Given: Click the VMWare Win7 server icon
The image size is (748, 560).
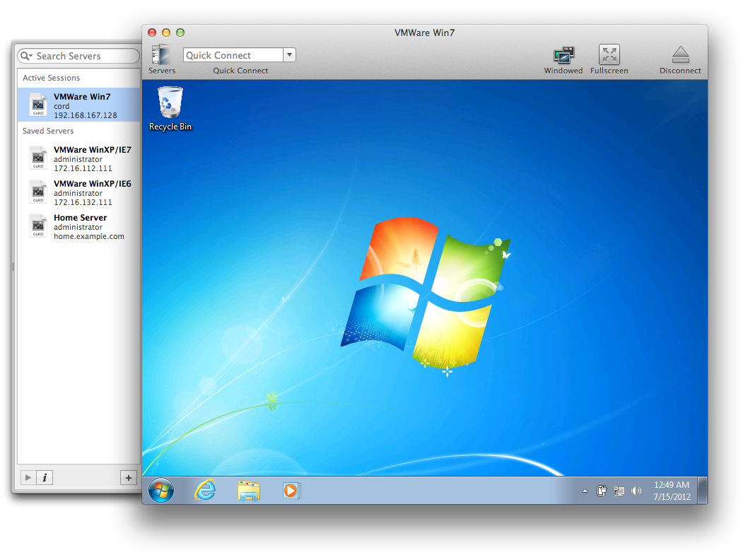Looking at the screenshot, I should pos(37,105).
